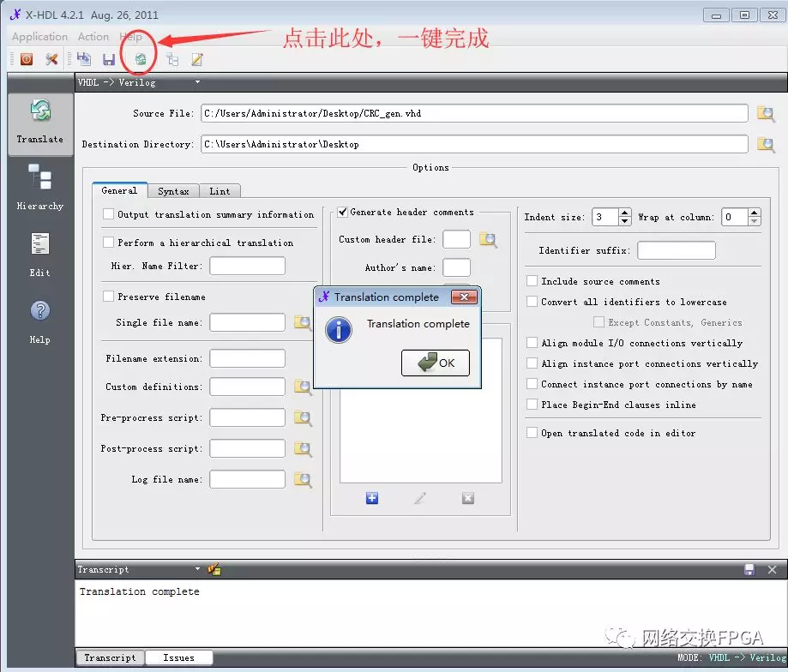788x672 pixels.
Task: Click the Log file name field
Action: (x=247, y=479)
